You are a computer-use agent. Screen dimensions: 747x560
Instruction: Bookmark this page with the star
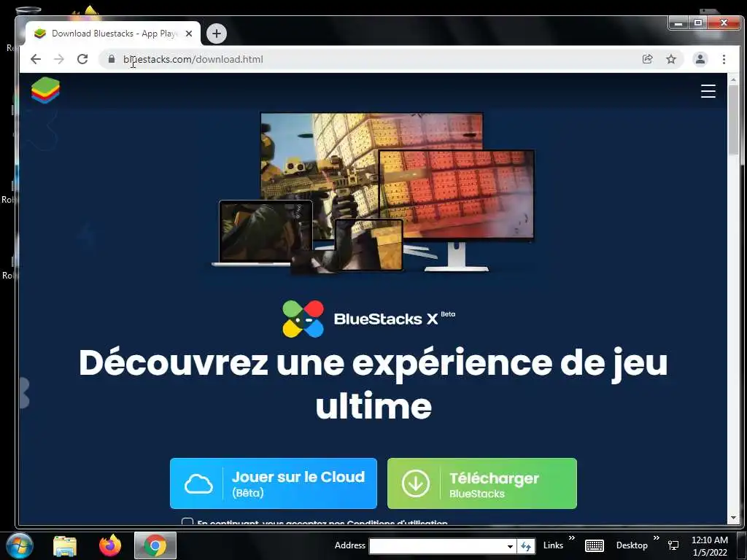point(671,59)
